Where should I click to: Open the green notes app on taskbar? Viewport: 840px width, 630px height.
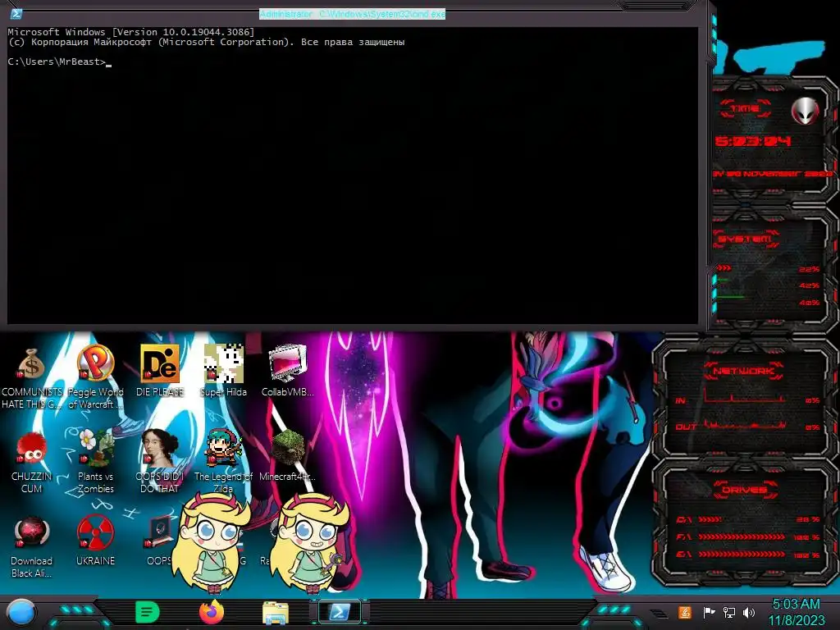(148, 612)
